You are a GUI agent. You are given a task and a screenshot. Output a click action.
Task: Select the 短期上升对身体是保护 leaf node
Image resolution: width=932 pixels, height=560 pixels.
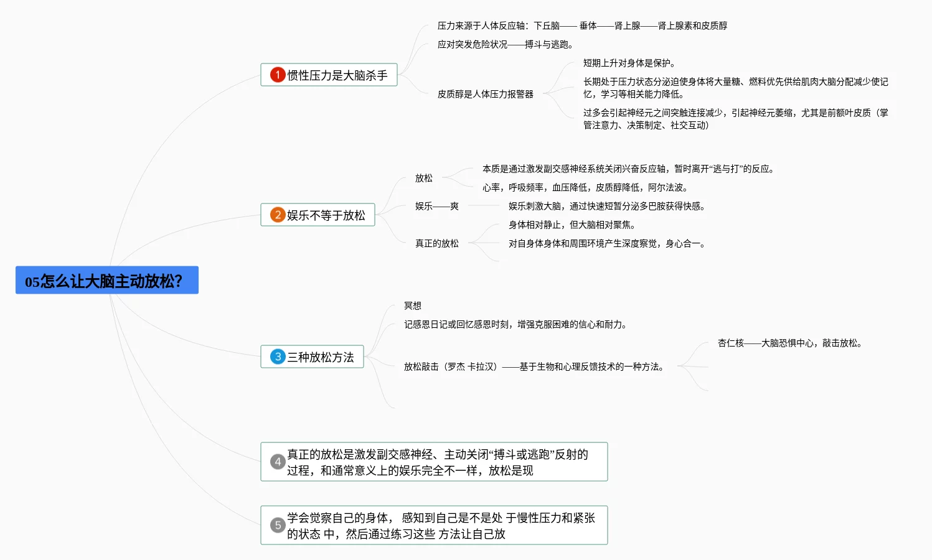tap(629, 63)
